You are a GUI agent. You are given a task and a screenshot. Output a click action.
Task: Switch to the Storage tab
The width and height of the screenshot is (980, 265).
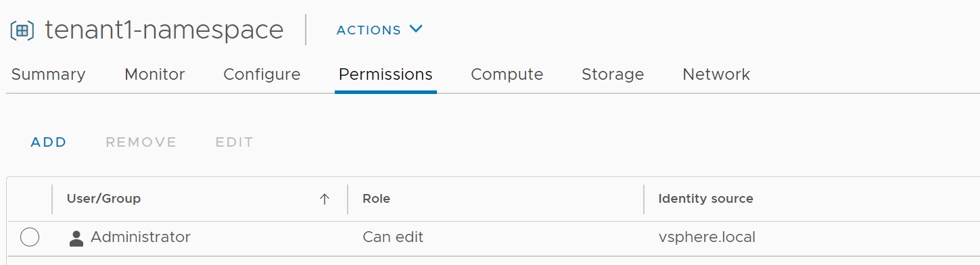click(613, 74)
